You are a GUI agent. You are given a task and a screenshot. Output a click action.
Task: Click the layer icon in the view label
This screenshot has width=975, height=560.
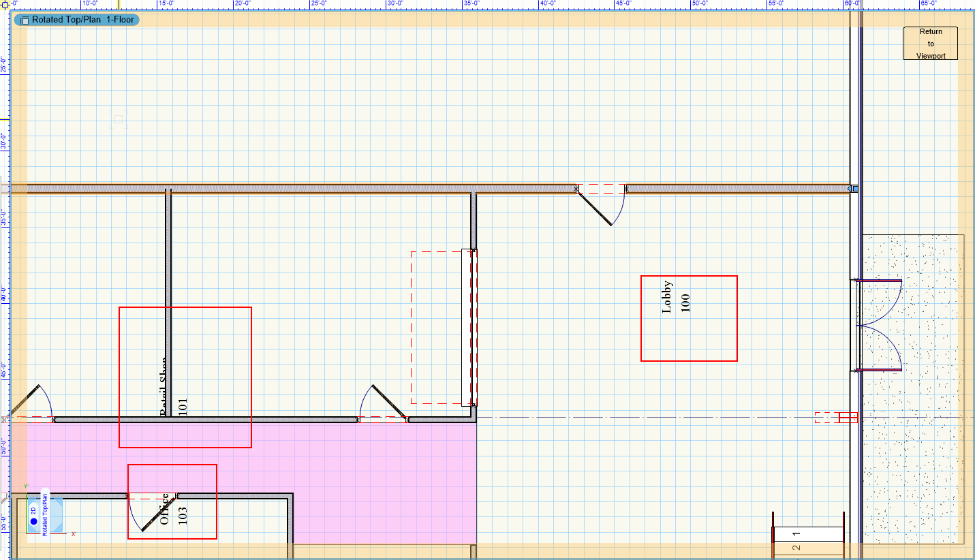point(25,20)
